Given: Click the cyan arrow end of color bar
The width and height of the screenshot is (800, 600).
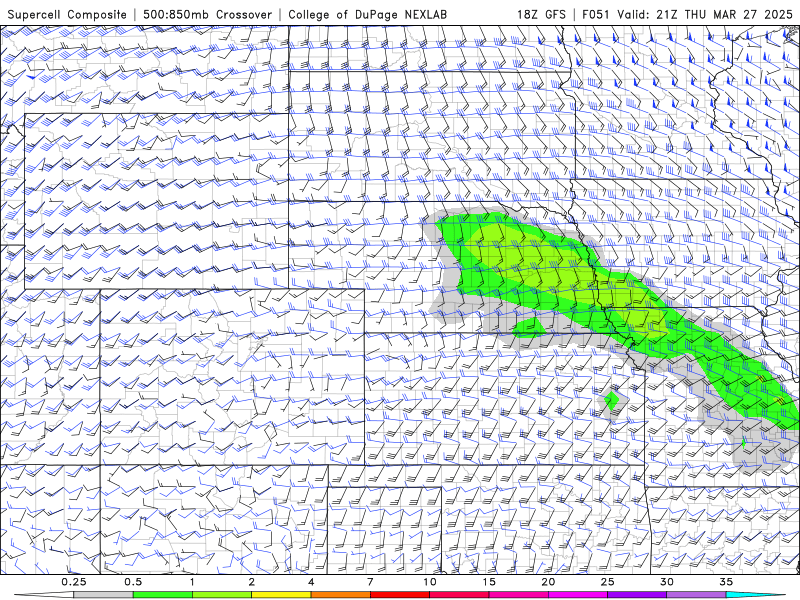Looking at the screenshot, I should pos(756,595).
